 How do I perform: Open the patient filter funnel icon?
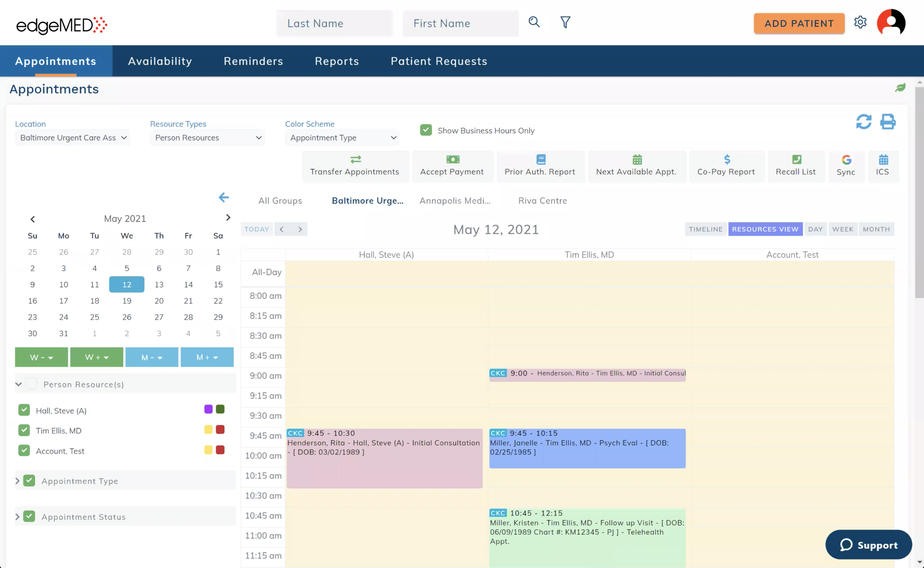click(x=565, y=22)
